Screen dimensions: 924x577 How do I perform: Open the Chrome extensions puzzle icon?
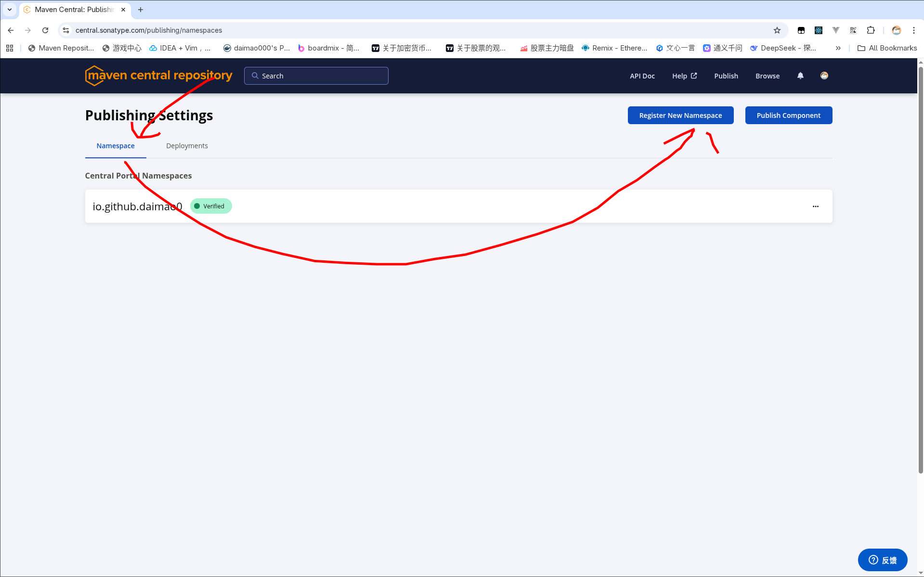pos(871,30)
